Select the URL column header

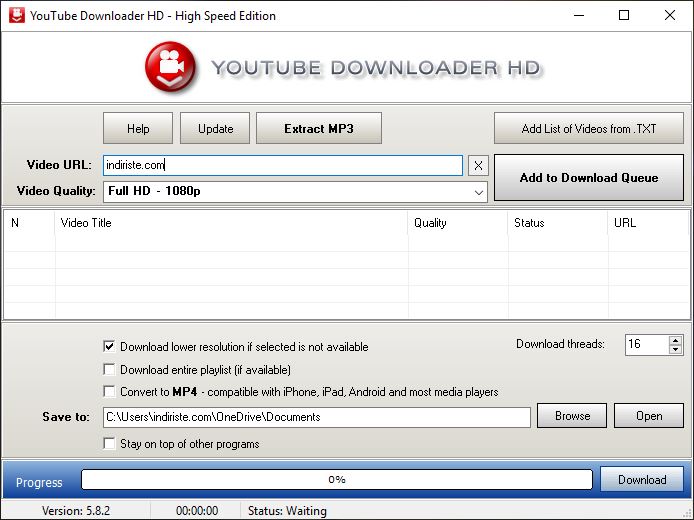coord(649,223)
